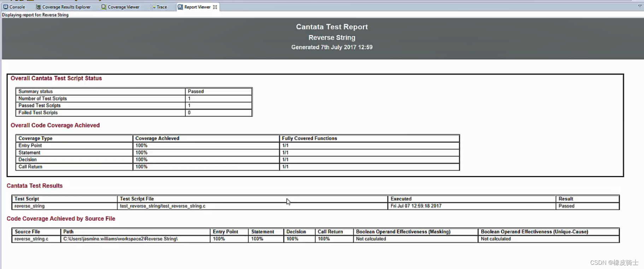Click the 'Overall Code Coverage Achieved' heading
The height and width of the screenshot is (269, 644).
(55, 125)
